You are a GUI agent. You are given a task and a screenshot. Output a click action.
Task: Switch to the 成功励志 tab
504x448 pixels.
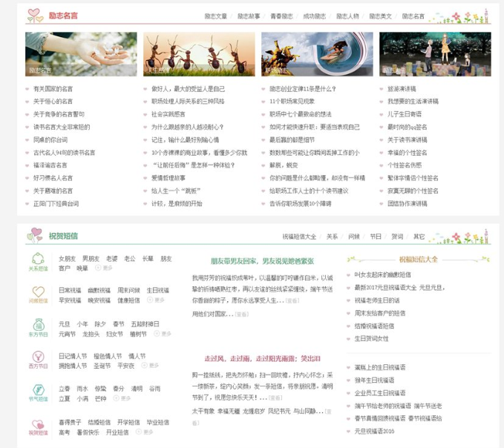(315, 16)
